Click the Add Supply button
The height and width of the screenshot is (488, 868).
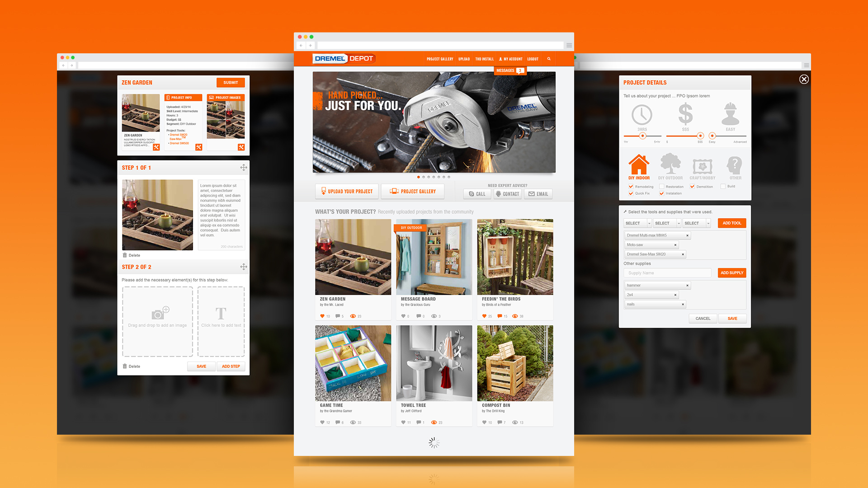(731, 273)
